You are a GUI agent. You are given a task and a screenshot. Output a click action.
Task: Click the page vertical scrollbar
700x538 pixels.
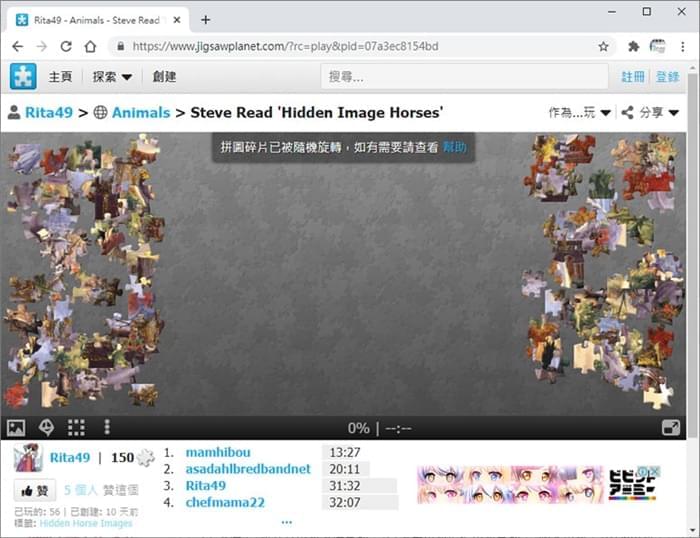tap(692, 254)
